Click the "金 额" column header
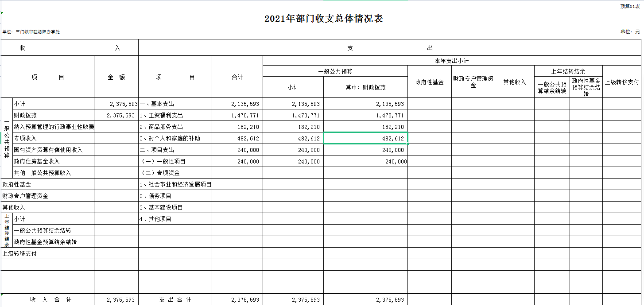This screenshot has width=644, height=307. tap(116, 77)
